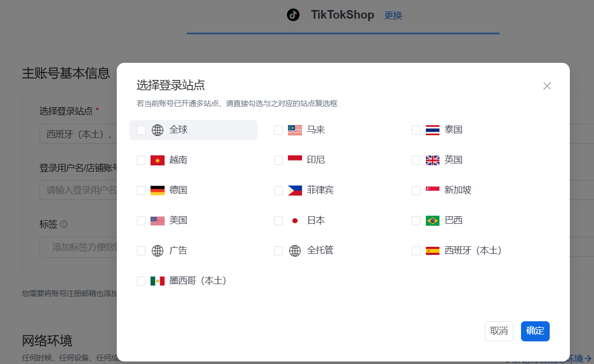Tick the 全球 checkbox
Screen dimensions: 594x364
(x=141, y=130)
